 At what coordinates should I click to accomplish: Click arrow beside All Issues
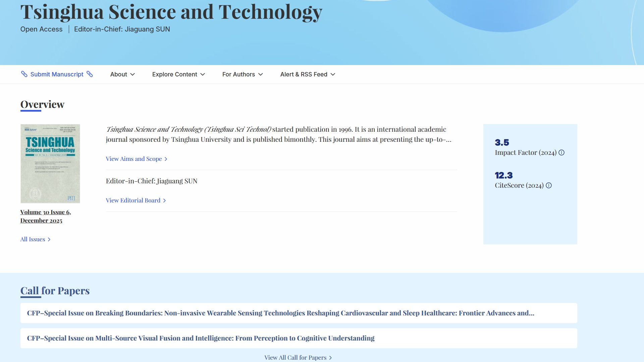(x=49, y=239)
